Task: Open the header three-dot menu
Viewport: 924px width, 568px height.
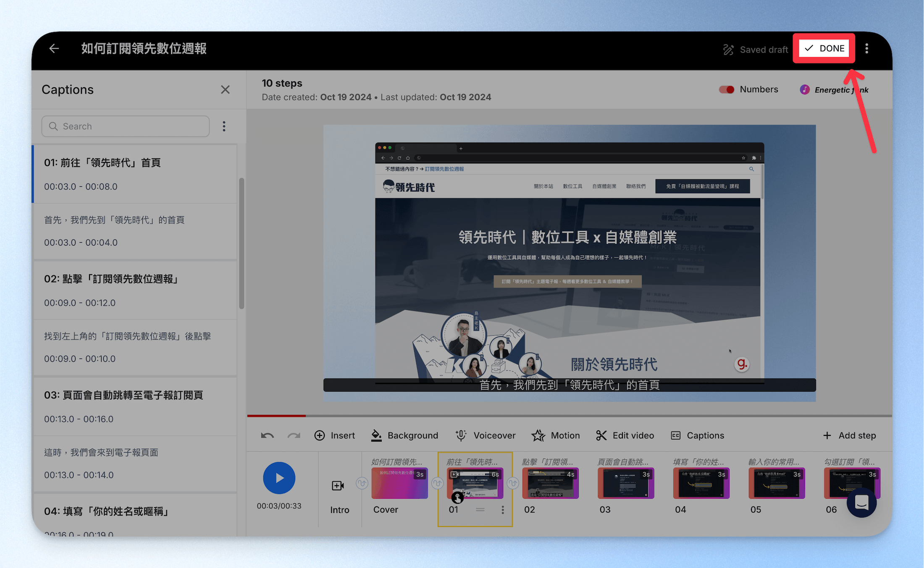Action: click(866, 49)
